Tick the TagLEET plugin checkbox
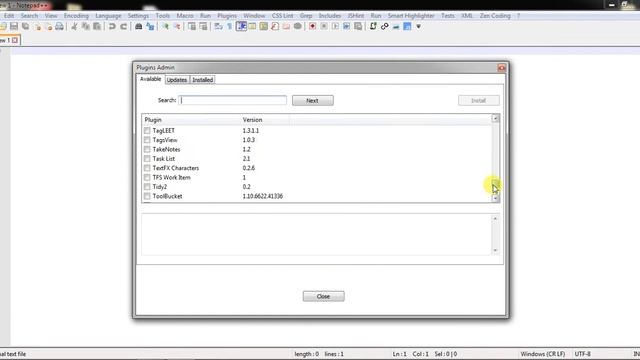The width and height of the screenshot is (640, 360). click(x=147, y=131)
